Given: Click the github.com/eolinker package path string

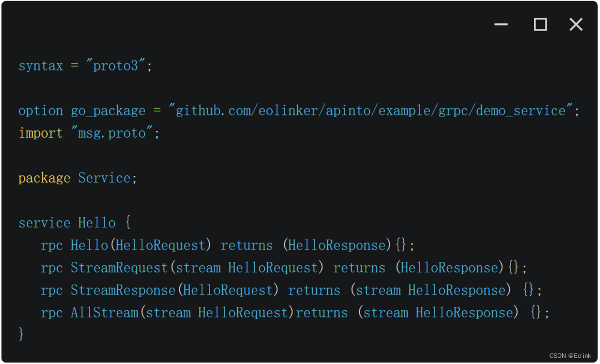Looking at the screenshot, I should (371, 111).
